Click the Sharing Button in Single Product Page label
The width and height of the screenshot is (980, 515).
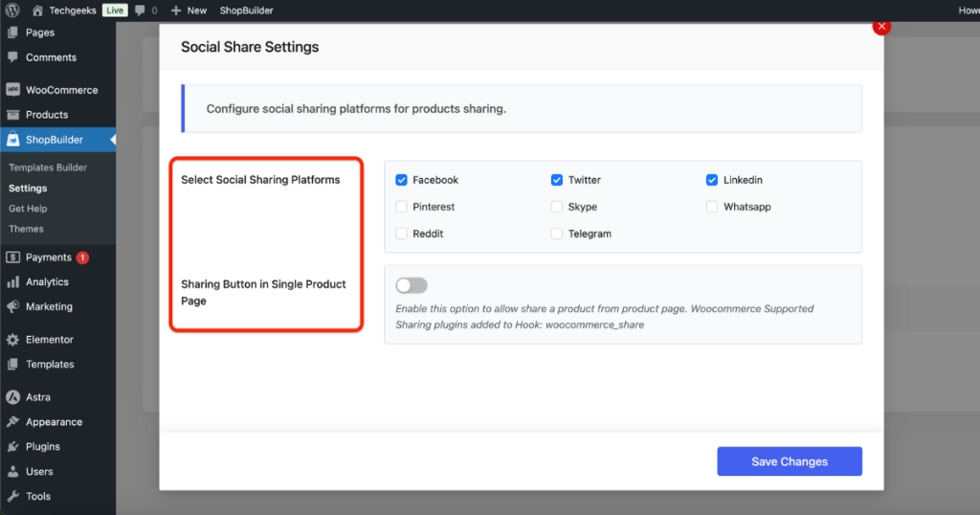263,293
